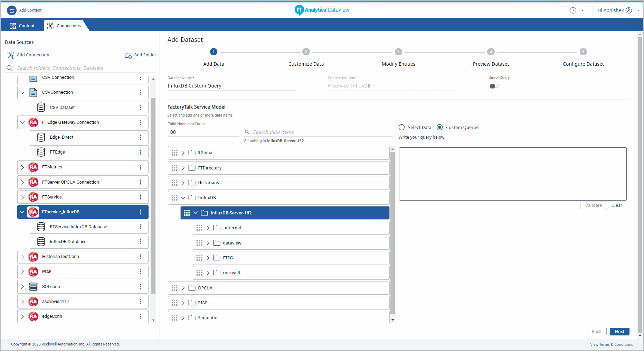Click the Clear link

point(616,205)
